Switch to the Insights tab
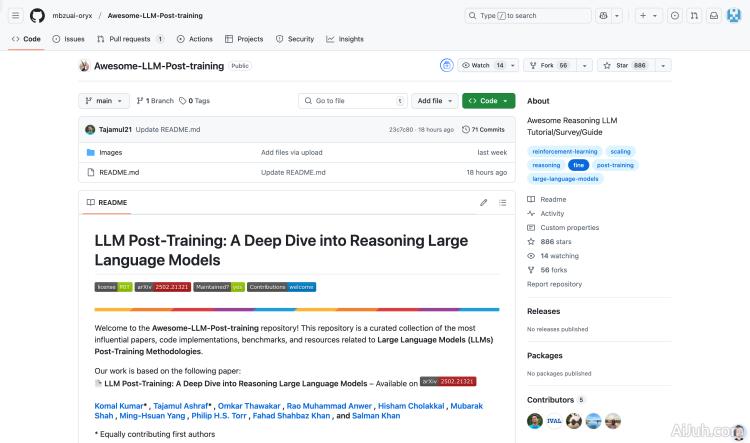 [x=345, y=39]
